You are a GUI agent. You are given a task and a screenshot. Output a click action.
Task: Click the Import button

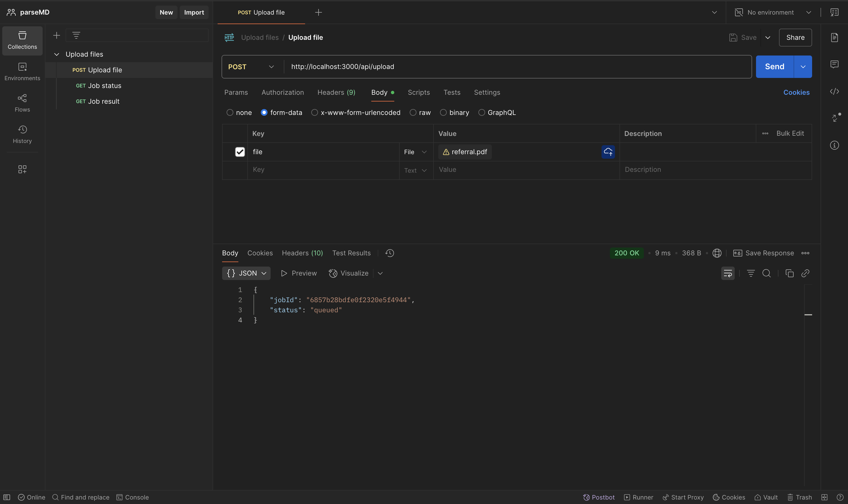click(x=194, y=12)
